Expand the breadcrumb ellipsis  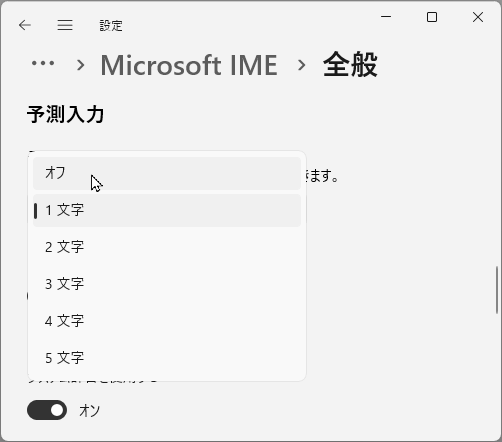[x=43, y=63]
